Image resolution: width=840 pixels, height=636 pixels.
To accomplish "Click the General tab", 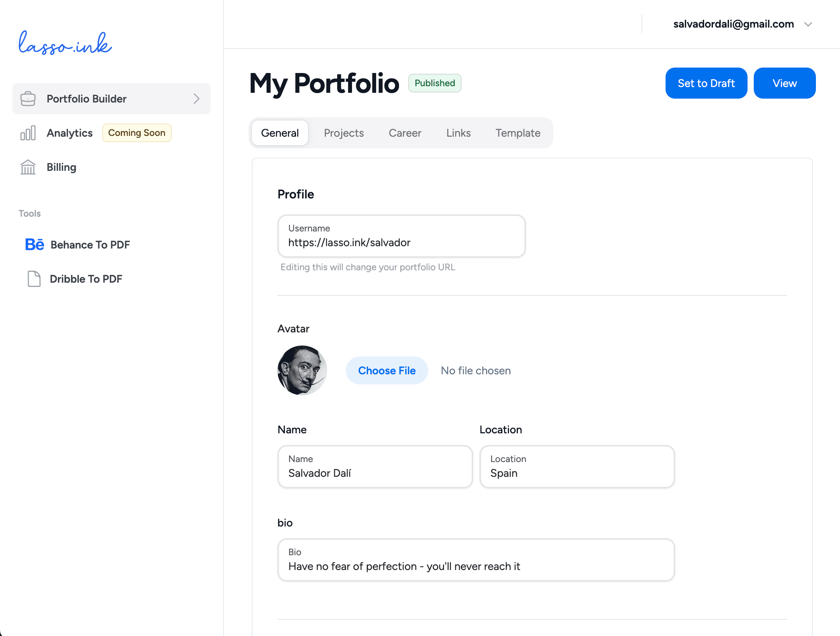I will [280, 133].
